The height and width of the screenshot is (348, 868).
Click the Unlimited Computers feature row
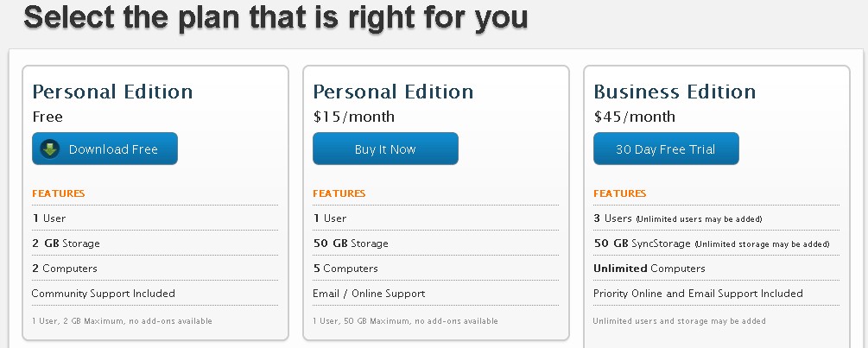tap(649, 269)
